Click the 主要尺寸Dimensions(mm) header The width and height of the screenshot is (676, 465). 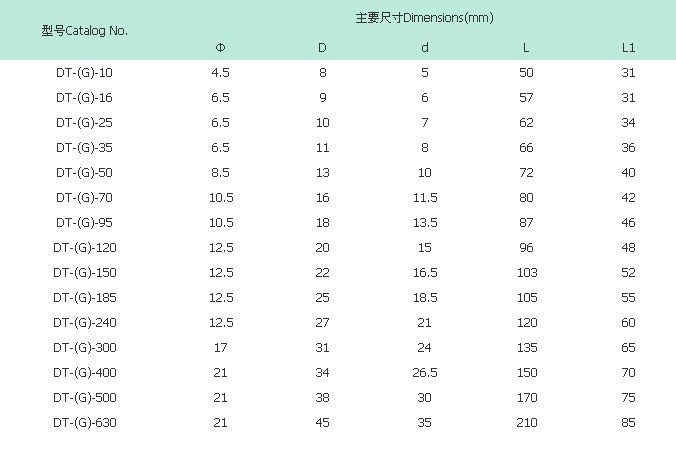tap(424, 18)
